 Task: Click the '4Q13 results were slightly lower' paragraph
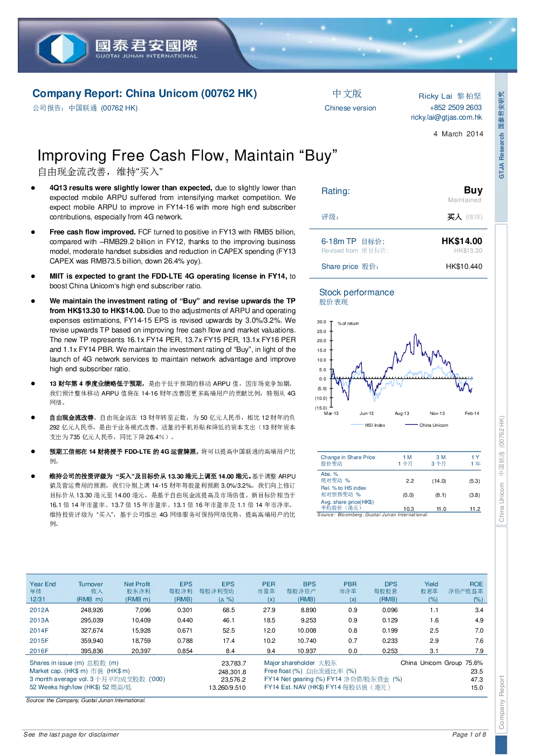(173, 203)
